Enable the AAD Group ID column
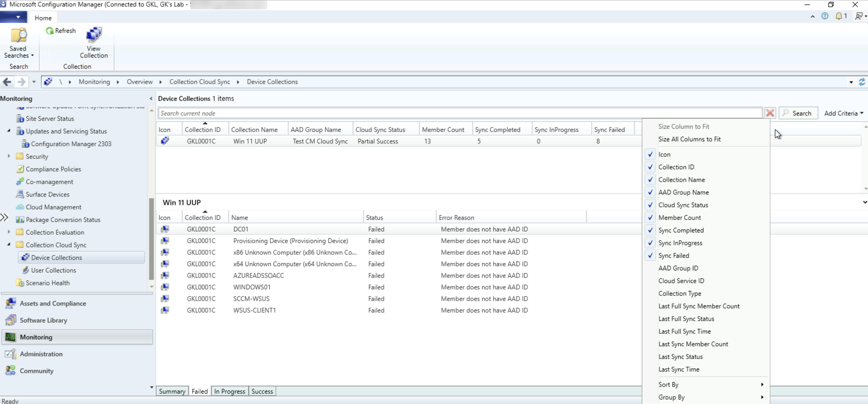This screenshot has width=868, height=404. [x=678, y=268]
